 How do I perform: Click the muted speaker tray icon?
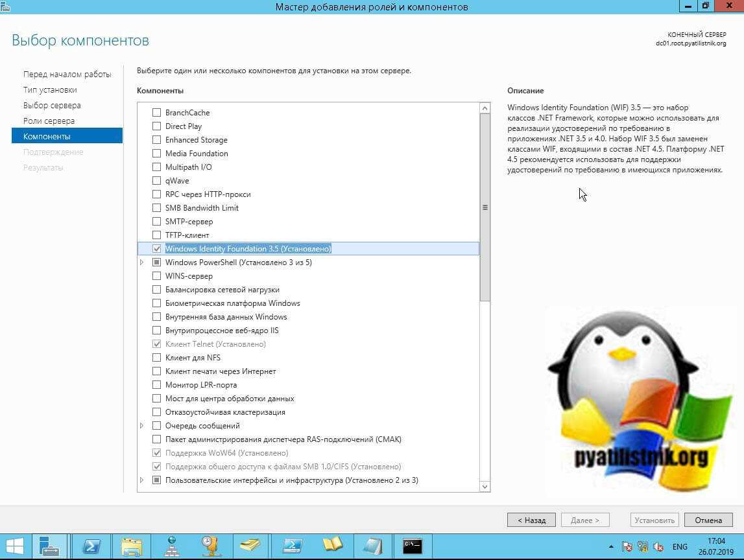(658, 546)
